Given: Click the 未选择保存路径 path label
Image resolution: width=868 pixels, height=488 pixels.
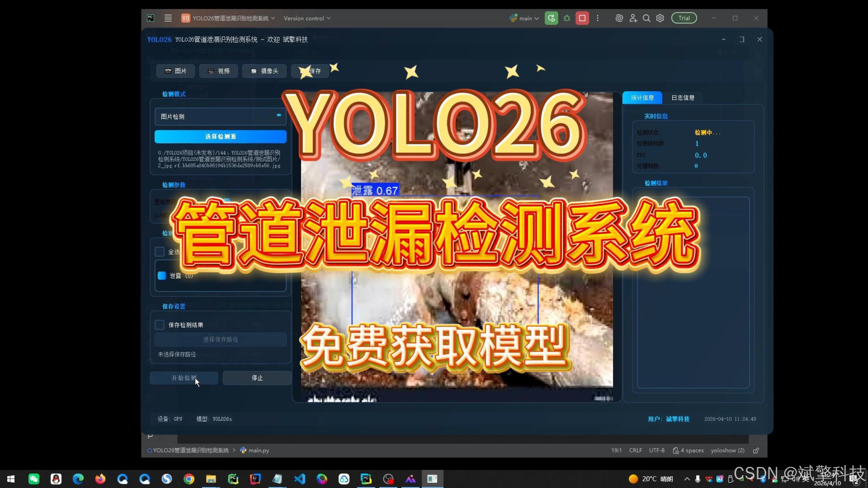Looking at the screenshot, I should tap(177, 354).
